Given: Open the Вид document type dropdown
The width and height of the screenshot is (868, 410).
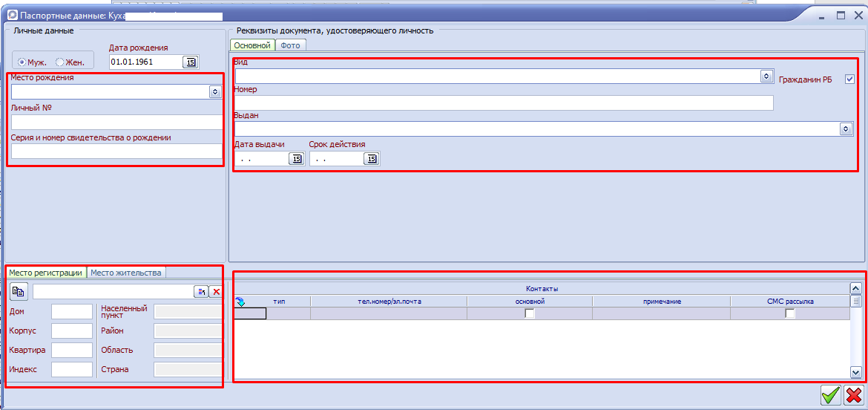Looking at the screenshot, I should click(x=766, y=77).
